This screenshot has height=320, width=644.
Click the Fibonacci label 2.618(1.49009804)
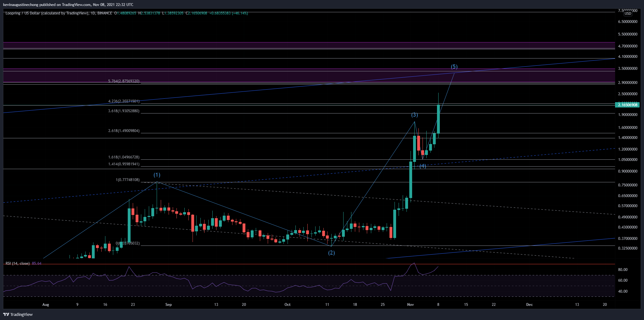[x=124, y=131]
